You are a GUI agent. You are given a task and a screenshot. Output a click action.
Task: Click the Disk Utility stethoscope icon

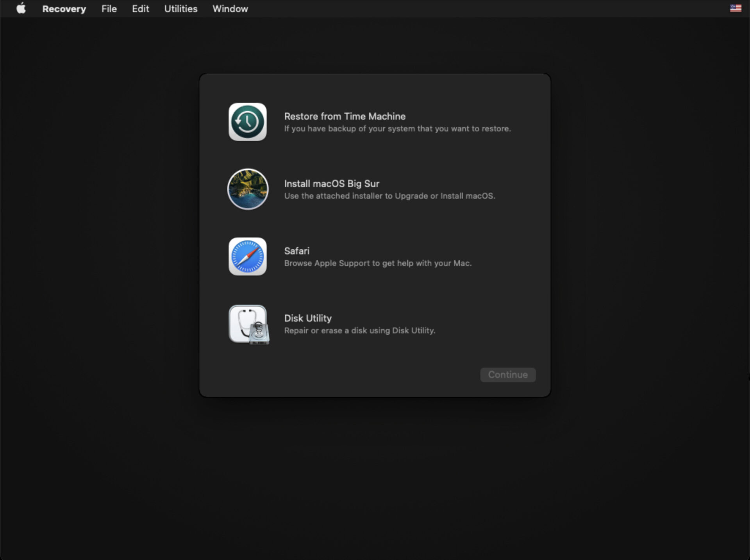(247, 324)
